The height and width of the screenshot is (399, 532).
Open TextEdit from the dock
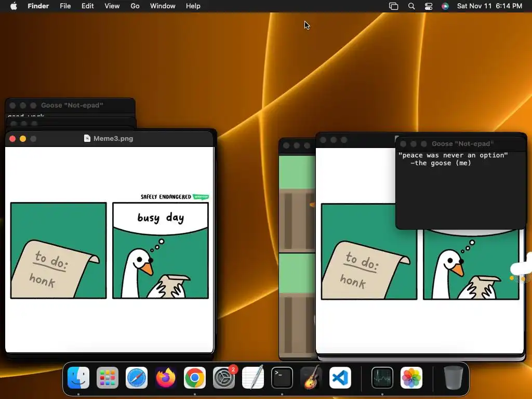(253, 378)
